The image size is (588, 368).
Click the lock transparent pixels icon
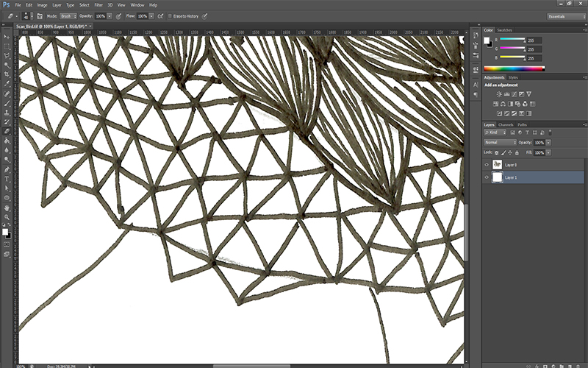coord(496,152)
